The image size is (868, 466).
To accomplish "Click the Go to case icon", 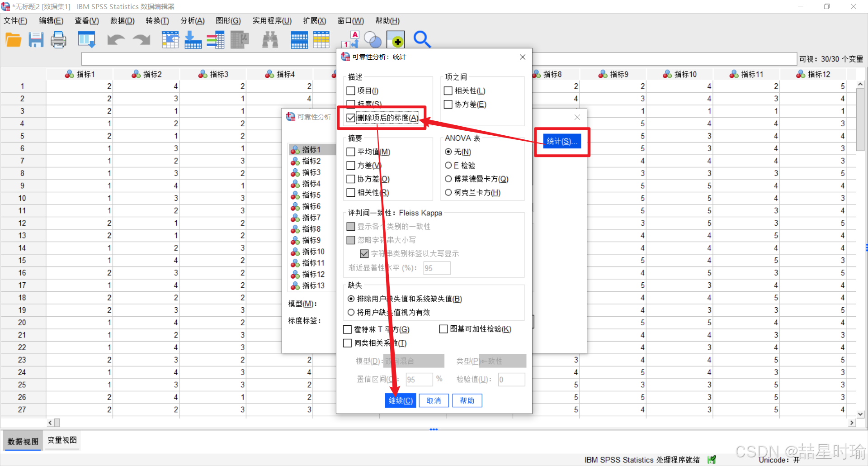I will 170,40.
